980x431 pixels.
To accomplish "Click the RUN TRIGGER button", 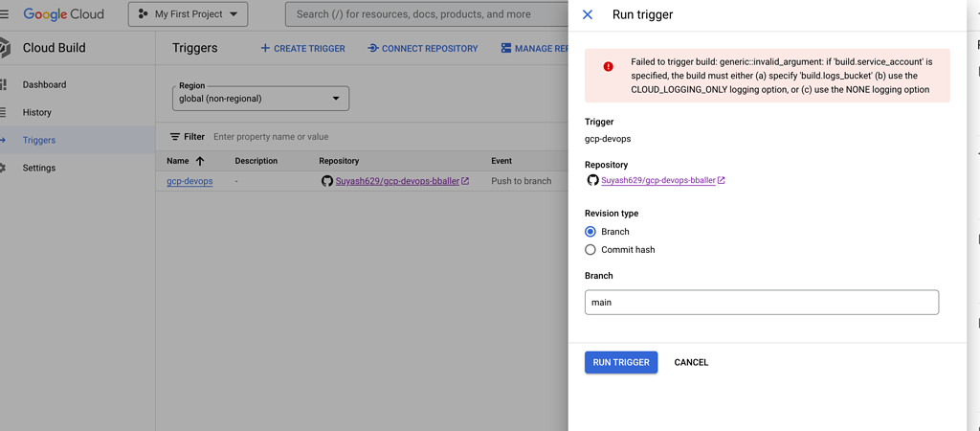I will pyautogui.click(x=621, y=362).
